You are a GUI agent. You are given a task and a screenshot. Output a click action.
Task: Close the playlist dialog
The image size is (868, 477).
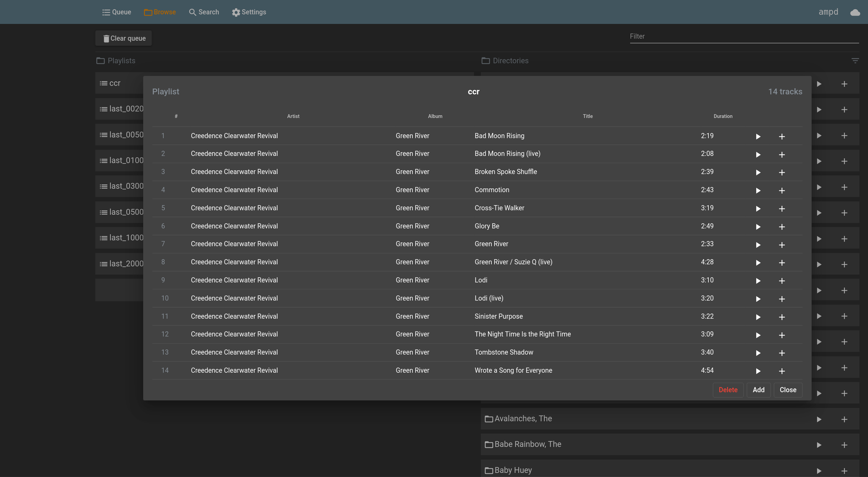(788, 390)
